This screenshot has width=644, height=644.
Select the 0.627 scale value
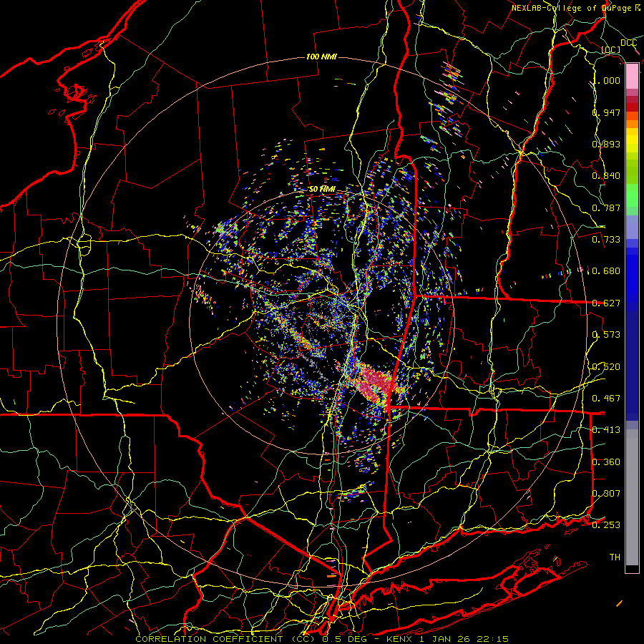pyautogui.click(x=606, y=303)
